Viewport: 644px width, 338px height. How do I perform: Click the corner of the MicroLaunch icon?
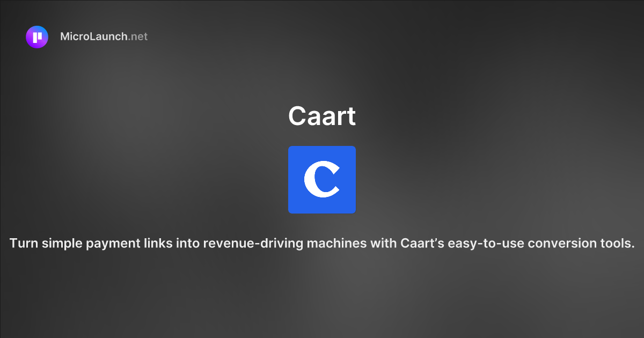(x=28, y=28)
